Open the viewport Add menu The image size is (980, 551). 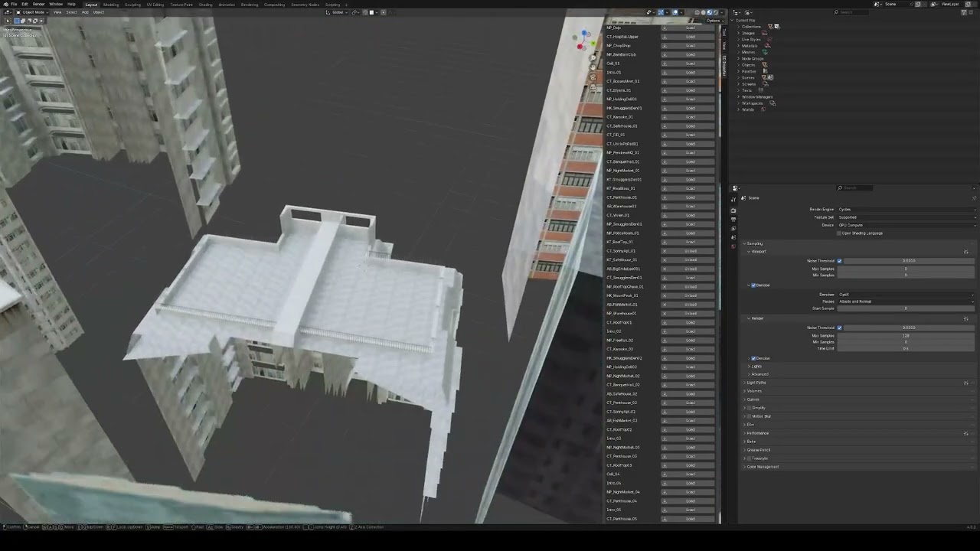pos(84,12)
